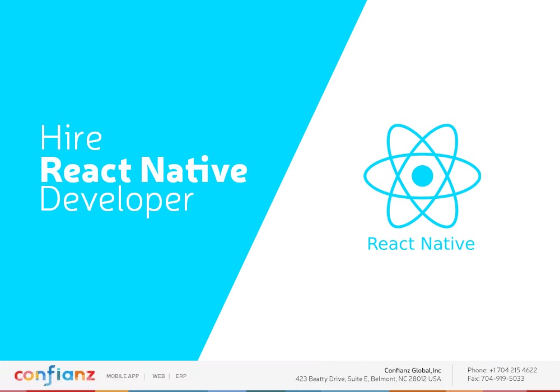The image size is (560, 392).
Task: Click the '423 Beatty Drive' address line
Action: click(368, 379)
